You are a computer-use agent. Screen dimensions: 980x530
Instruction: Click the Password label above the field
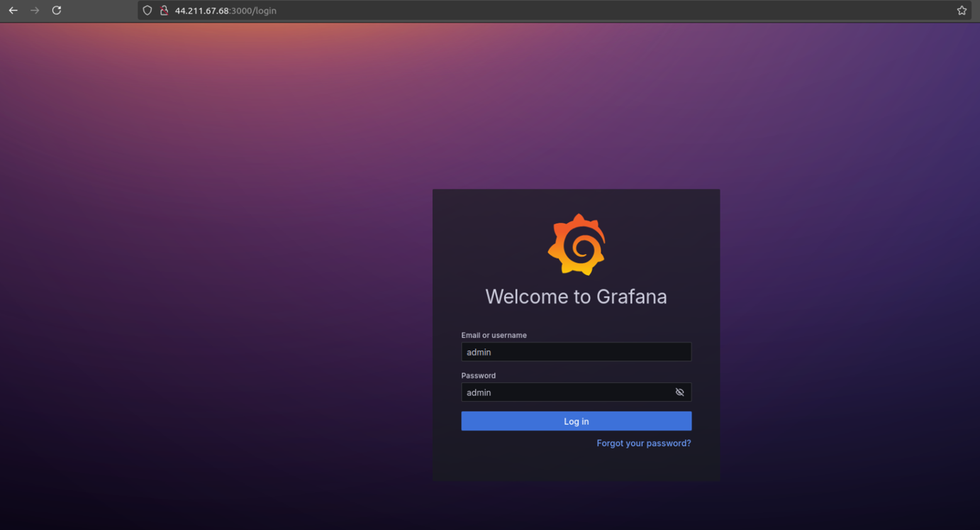[x=479, y=375]
